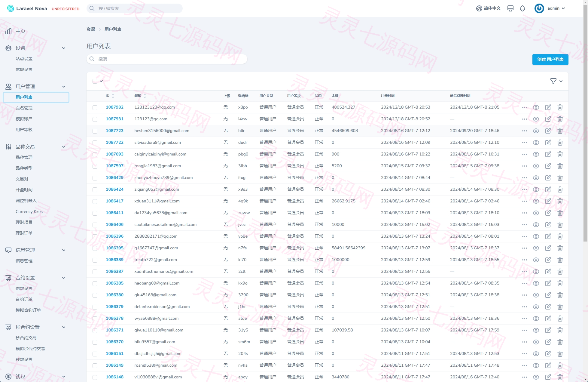The width and height of the screenshot is (588, 382).
Task: Delete user 1086389 row
Action: [560, 260]
